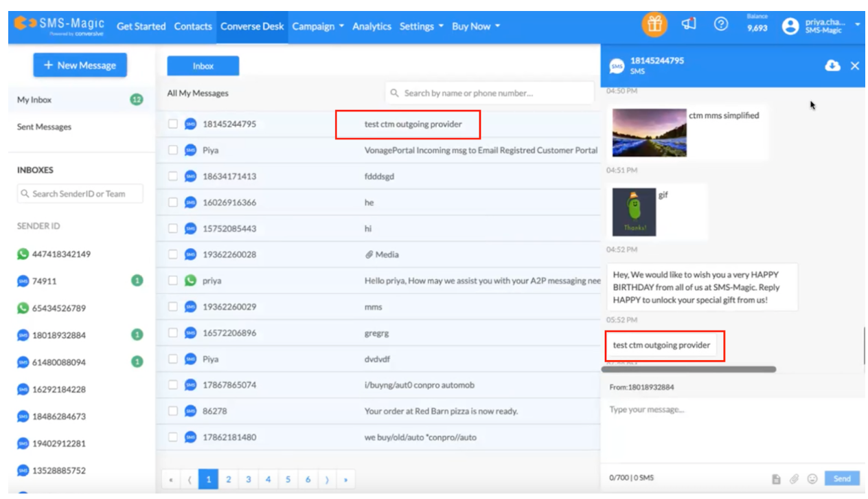Screen dimensions: 868x499
Task: Open the megaphone announcements icon
Action: pyautogui.click(x=689, y=25)
